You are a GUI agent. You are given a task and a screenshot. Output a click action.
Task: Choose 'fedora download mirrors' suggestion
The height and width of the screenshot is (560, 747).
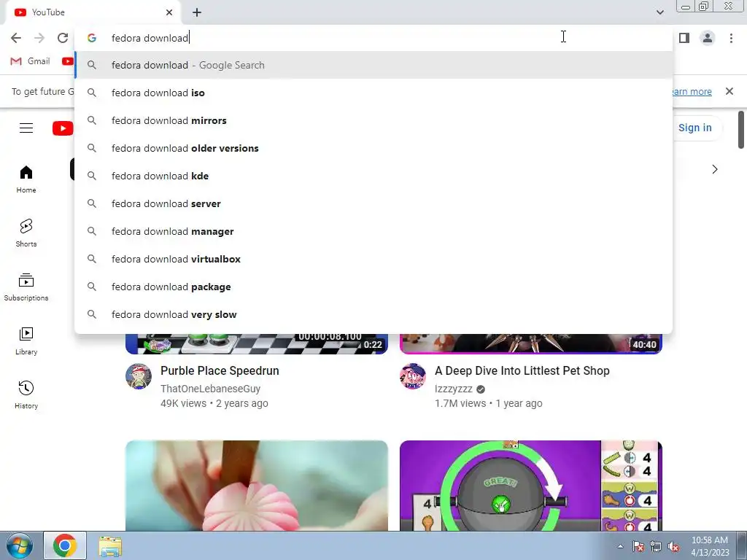(x=373, y=120)
